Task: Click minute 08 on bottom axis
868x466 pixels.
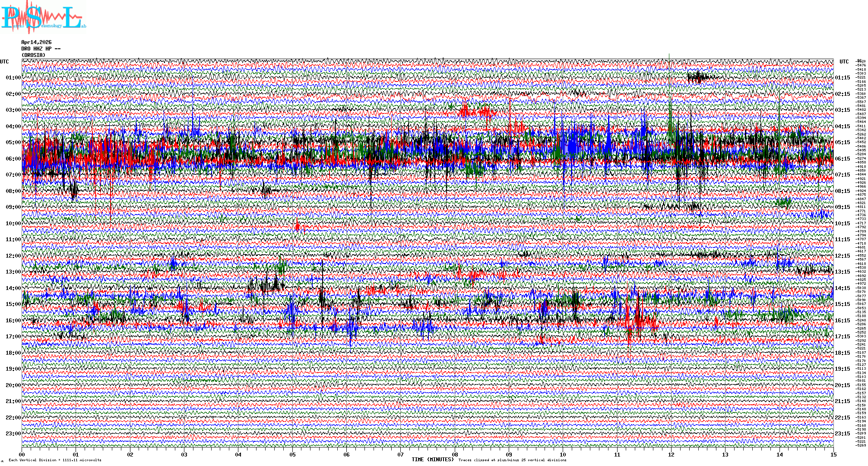Action: click(455, 455)
